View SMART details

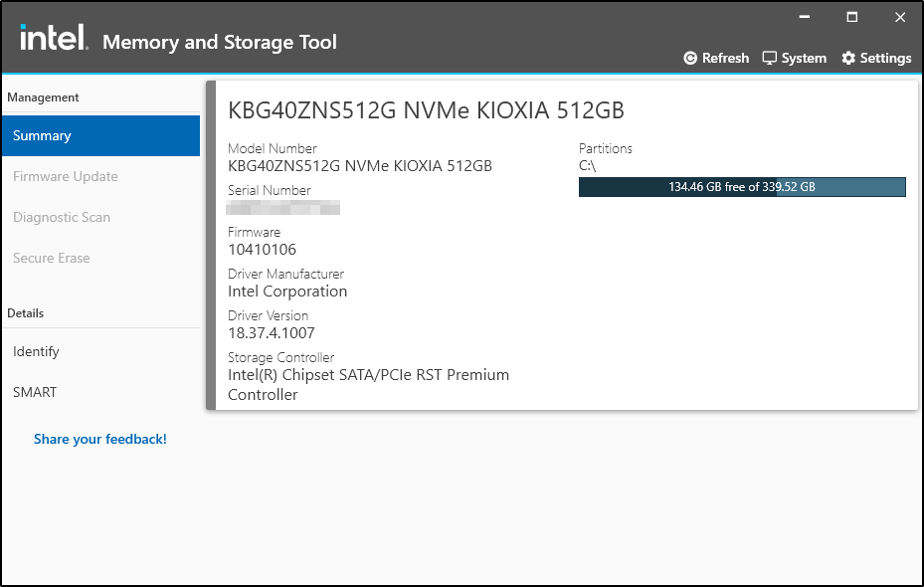pyautogui.click(x=35, y=392)
